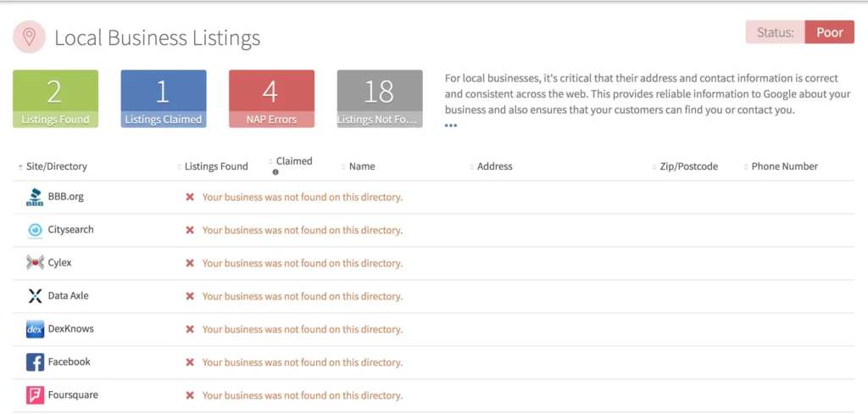Click the Data Axle logo icon

coord(35,296)
